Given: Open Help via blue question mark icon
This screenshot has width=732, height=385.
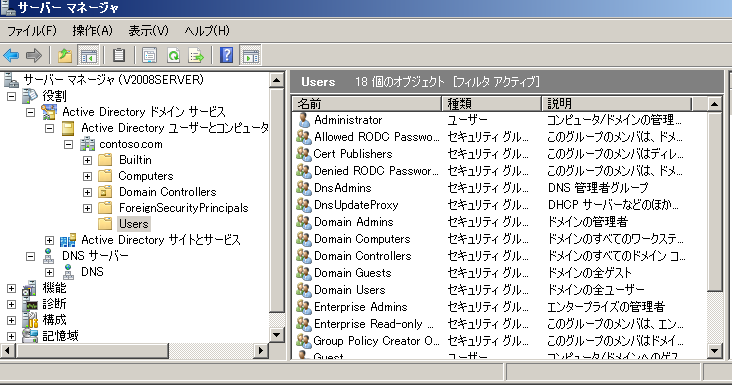Looking at the screenshot, I should click(226, 55).
